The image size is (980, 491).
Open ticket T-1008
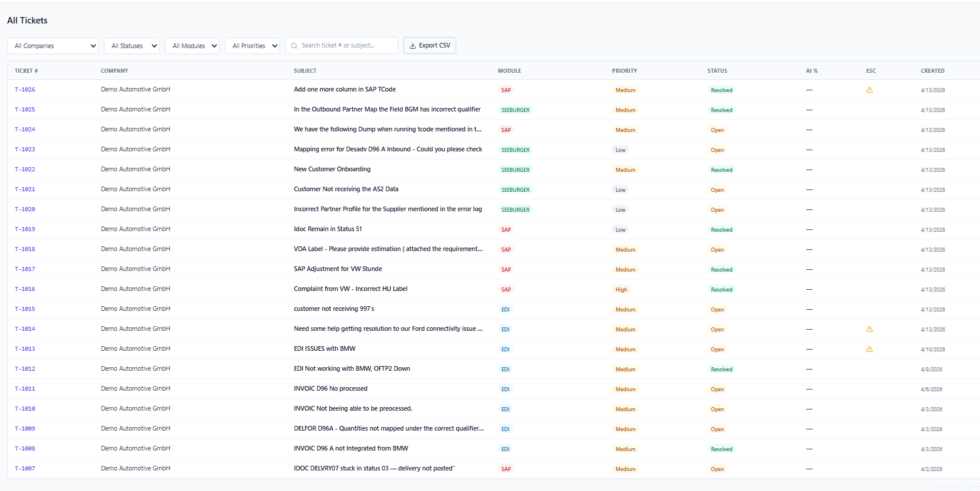(x=25, y=449)
